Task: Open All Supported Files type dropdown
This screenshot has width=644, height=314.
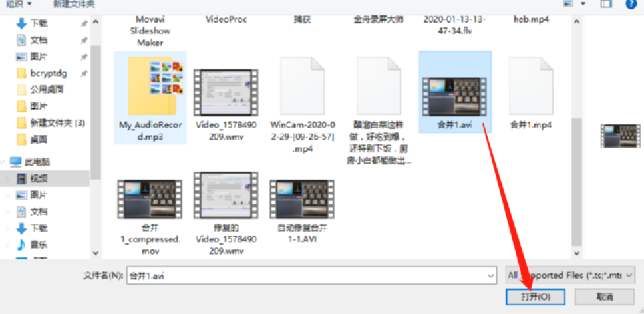Action: 570,275
